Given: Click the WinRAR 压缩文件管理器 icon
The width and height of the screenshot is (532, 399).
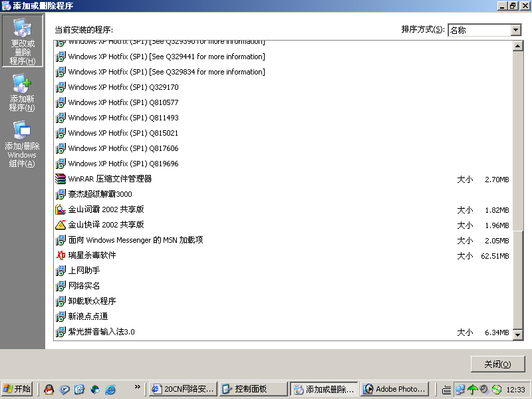Looking at the screenshot, I should pos(61,179).
